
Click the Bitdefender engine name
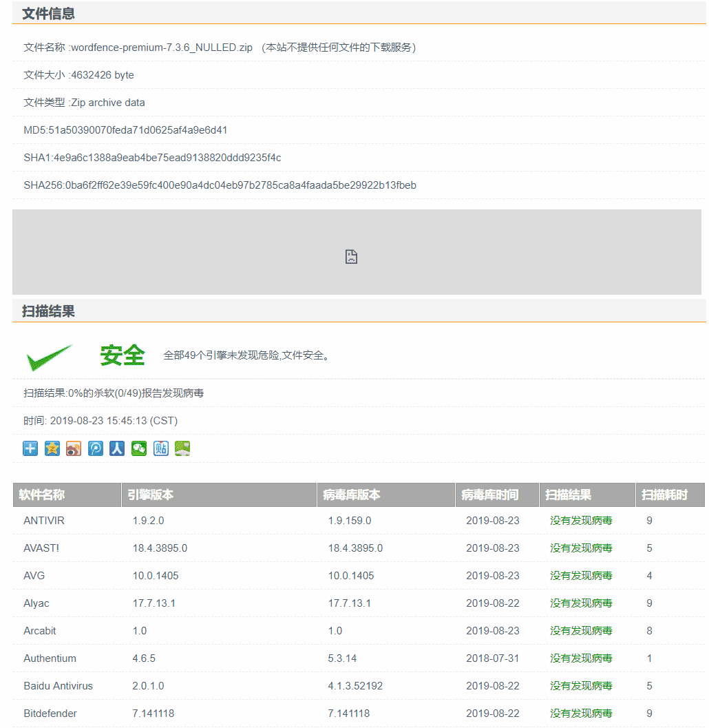click(x=50, y=714)
